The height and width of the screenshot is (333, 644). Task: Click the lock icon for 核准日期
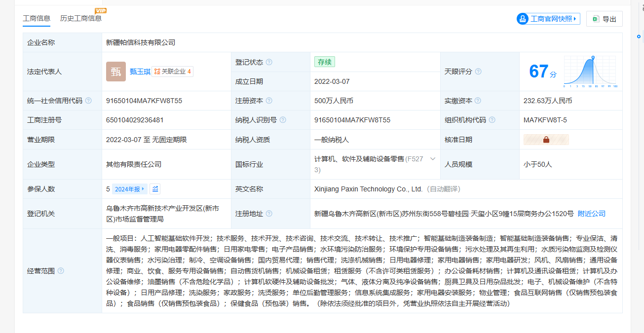coord(546,140)
